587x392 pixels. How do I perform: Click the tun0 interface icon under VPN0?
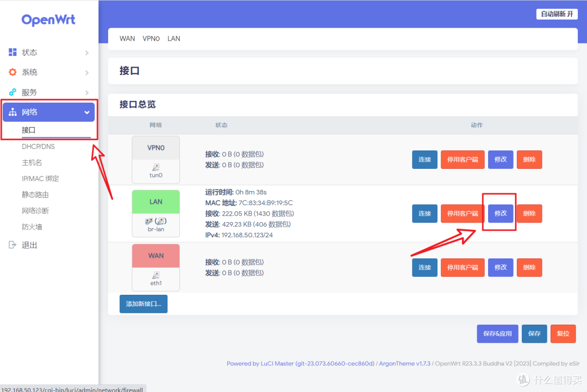[x=155, y=168]
